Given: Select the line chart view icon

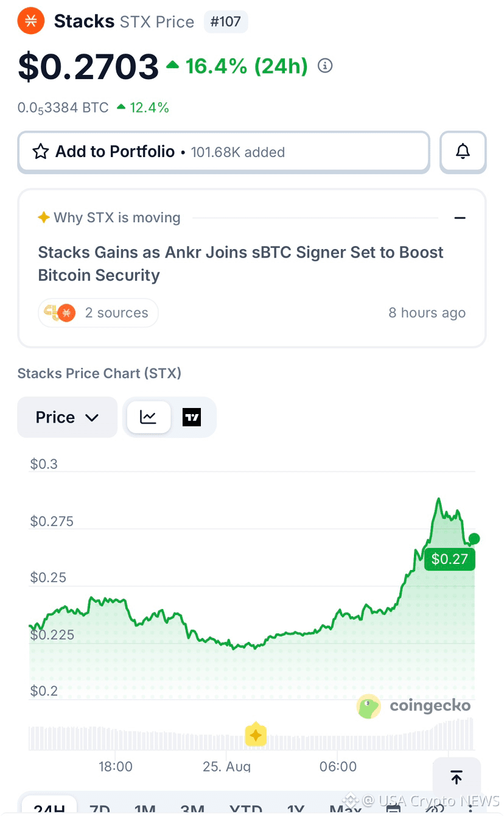Looking at the screenshot, I should (x=148, y=417).
